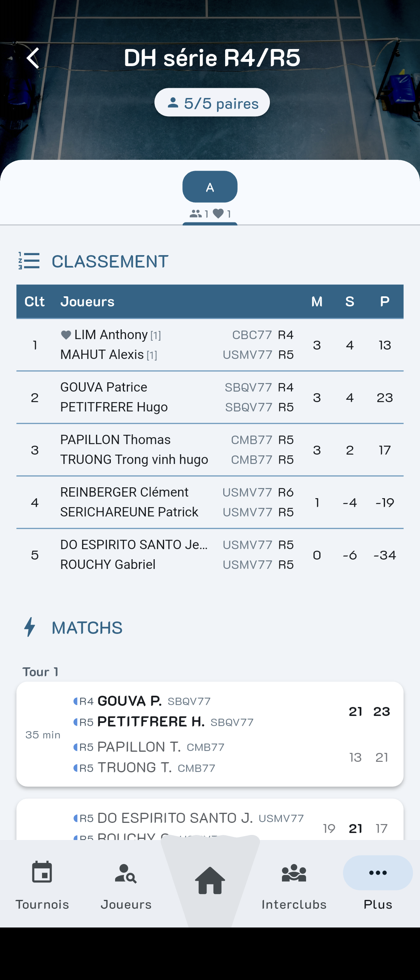Open the DO ESPIRITO SANTO J. match card
The height and width of the screenshot is (980, 420).
(210, 820)
